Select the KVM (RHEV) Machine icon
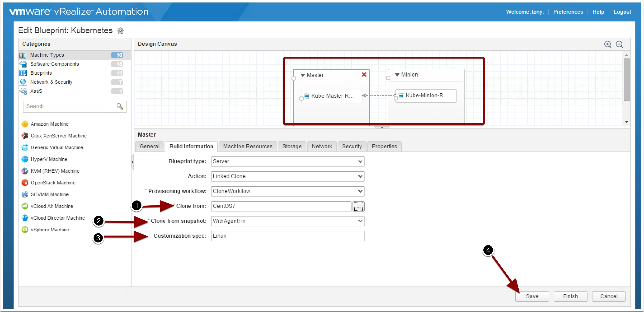Image resolution: width=644 pixels, height=312 pixels. (x=25, y=171)
